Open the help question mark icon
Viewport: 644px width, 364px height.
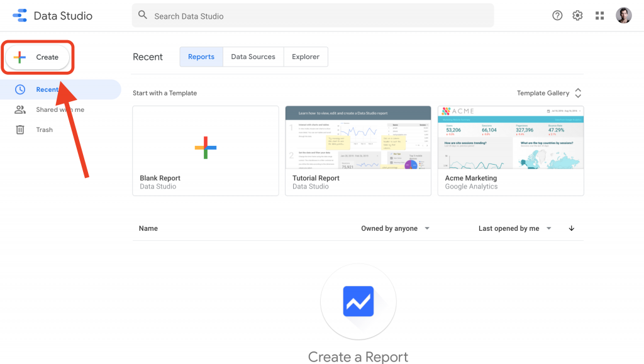[x=557, y=16]
